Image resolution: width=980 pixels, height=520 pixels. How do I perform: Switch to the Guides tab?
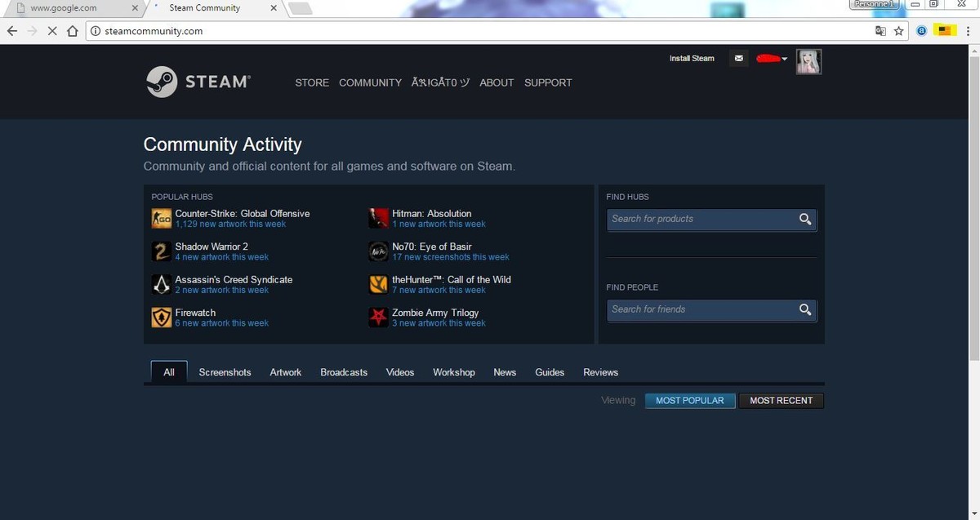550,372
